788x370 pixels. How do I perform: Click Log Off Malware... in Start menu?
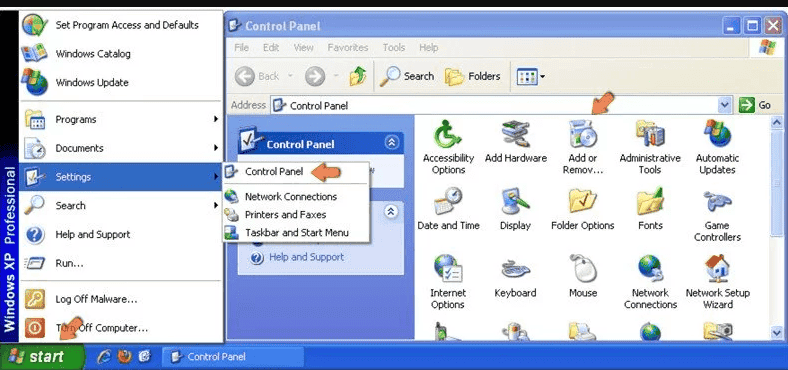coord(121,299)
